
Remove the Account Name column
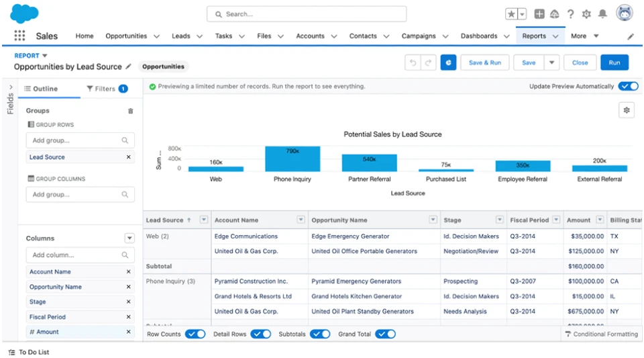click(x=129, y=271)
